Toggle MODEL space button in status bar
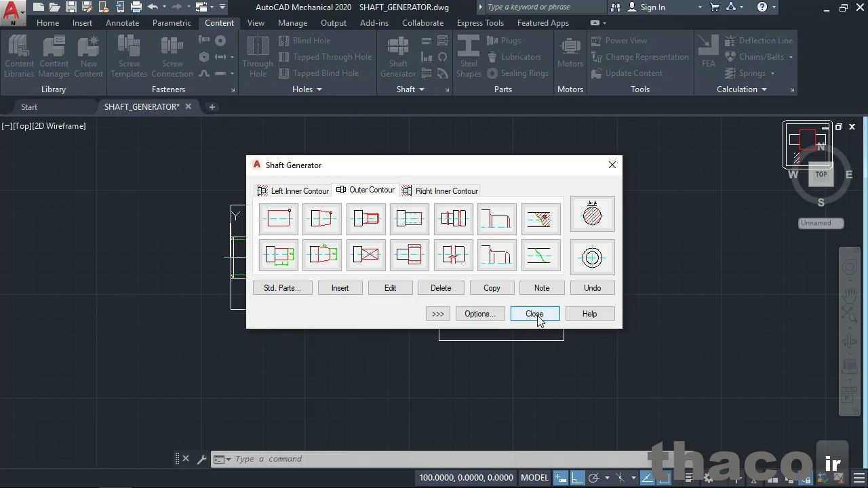 coord(534,477)
